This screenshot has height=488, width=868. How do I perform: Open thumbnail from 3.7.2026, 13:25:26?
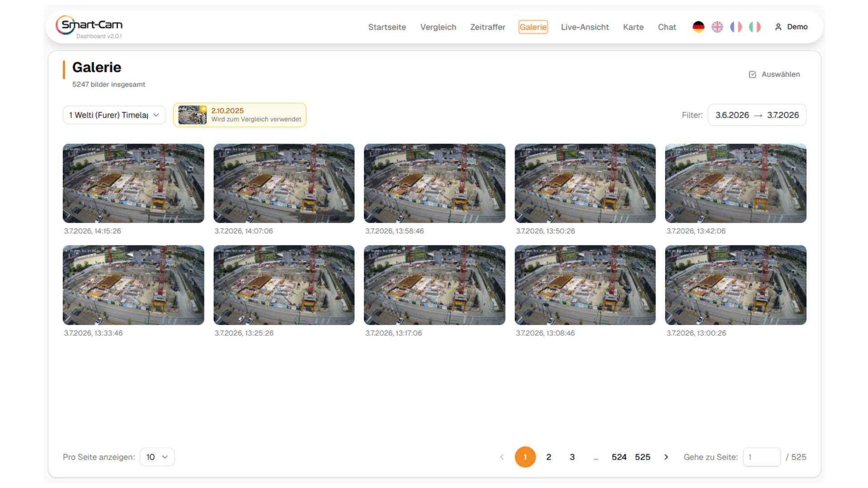tap(284, 285)
